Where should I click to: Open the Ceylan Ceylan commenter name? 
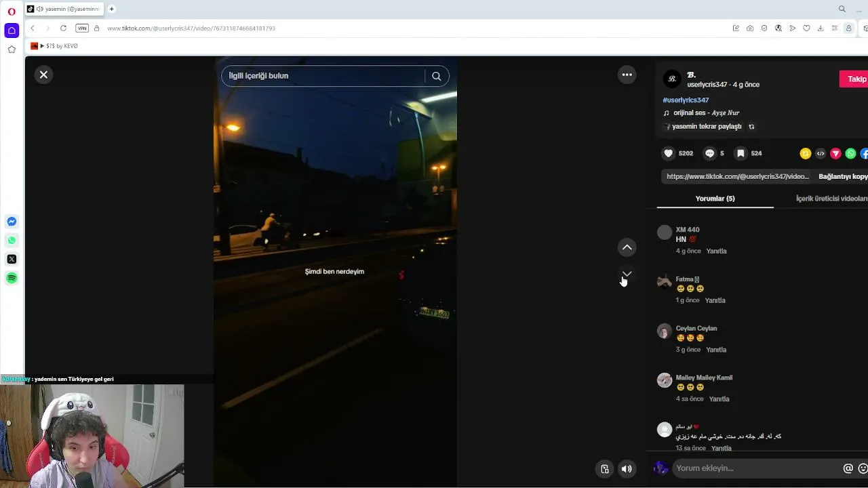click(696, 328)
